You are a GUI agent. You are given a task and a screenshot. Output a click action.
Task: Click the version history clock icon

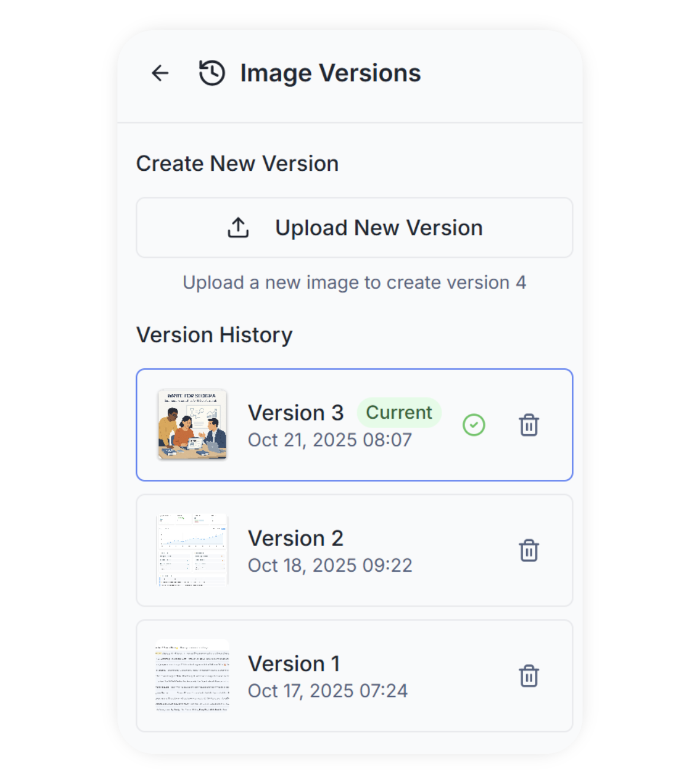pos(212,72)
